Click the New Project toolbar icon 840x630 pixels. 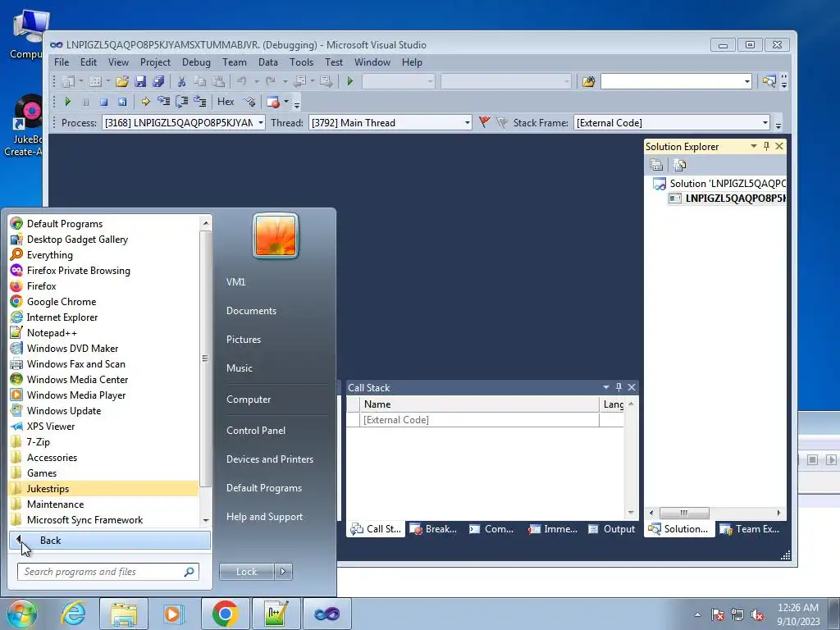[x=68, y=81]
